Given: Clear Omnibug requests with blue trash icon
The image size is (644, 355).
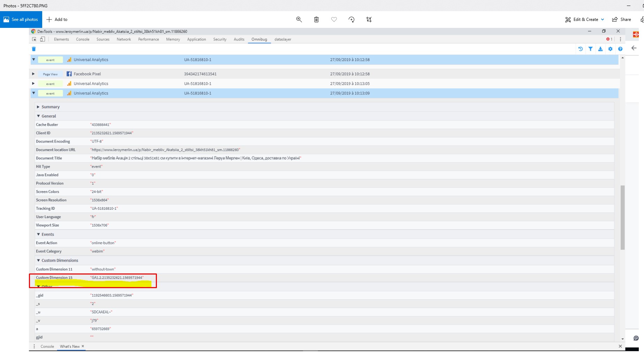Looking at the screenshot, I should tap(34, 49).
